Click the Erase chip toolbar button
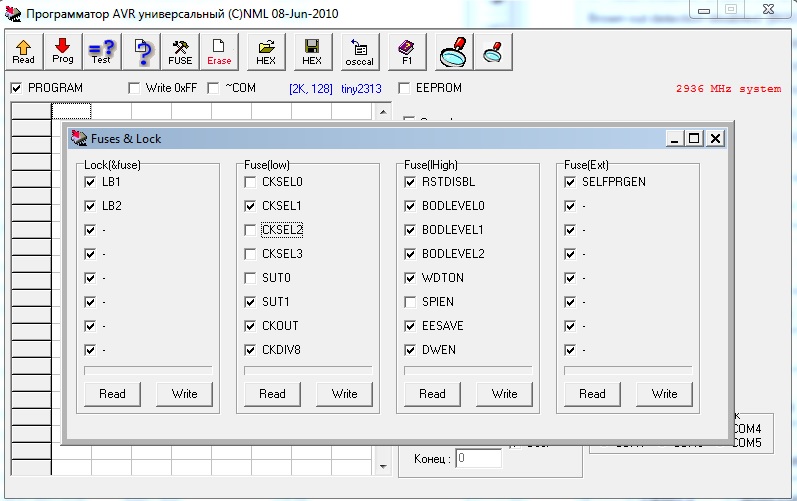This screenshot has height=501, width=797. 218,51
